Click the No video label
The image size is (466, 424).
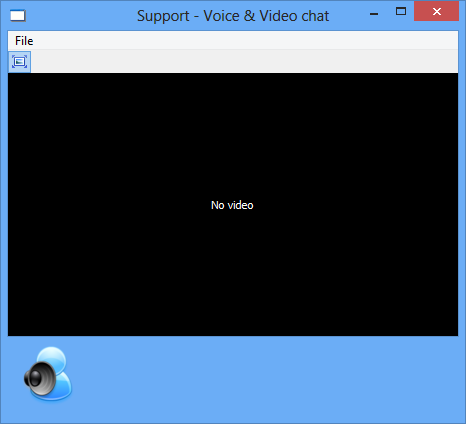pyautogui.click(x=232, y=205)
